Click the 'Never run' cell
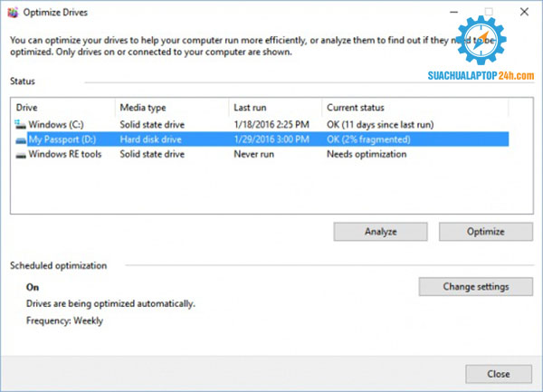This screenshot has height=392, width=543. click(253, 155)
